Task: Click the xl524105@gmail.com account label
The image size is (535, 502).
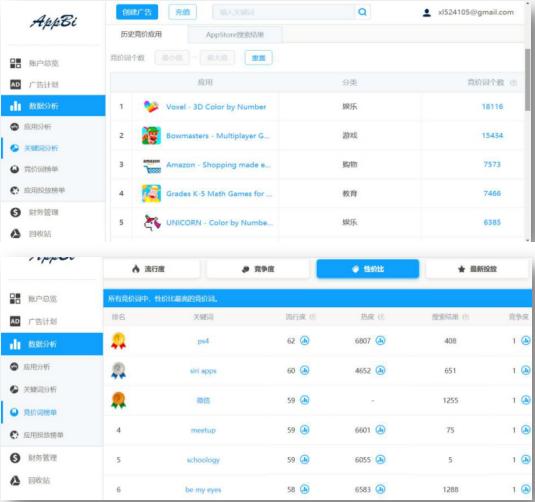Action: pos(476,12)
